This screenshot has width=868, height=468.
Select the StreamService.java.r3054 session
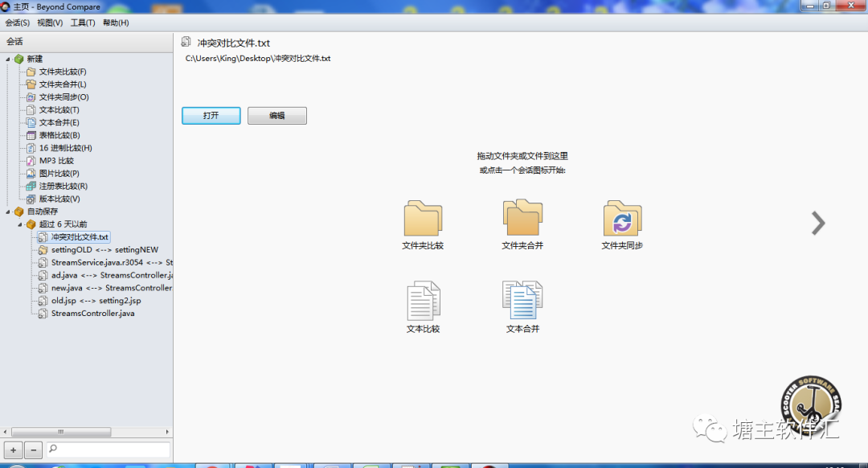click(112, 262)
